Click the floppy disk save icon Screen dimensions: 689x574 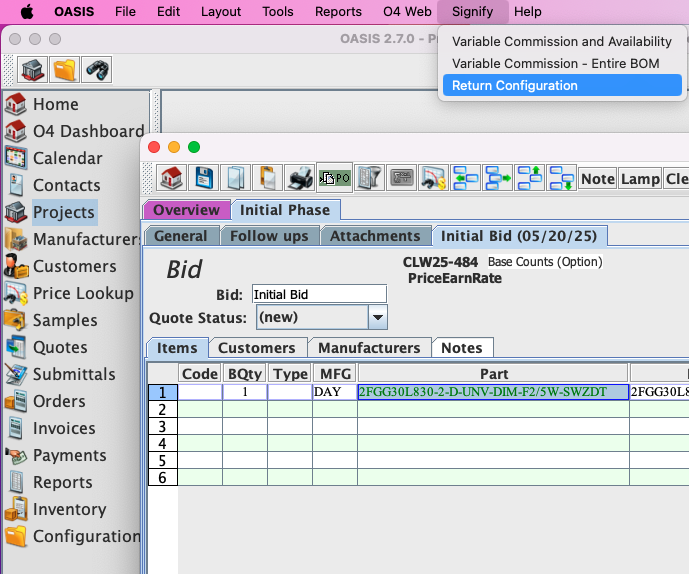tap(203, 178)
